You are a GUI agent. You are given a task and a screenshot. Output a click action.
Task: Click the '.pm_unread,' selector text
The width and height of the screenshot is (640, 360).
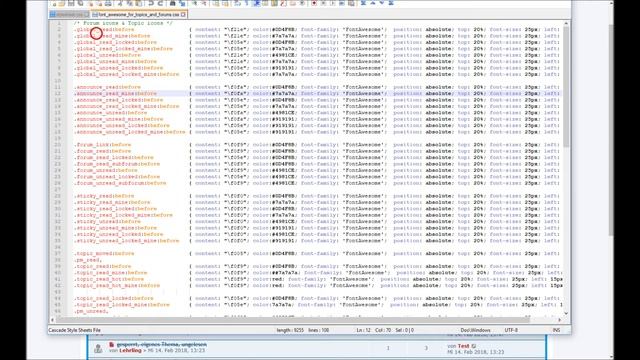[91, 311]
